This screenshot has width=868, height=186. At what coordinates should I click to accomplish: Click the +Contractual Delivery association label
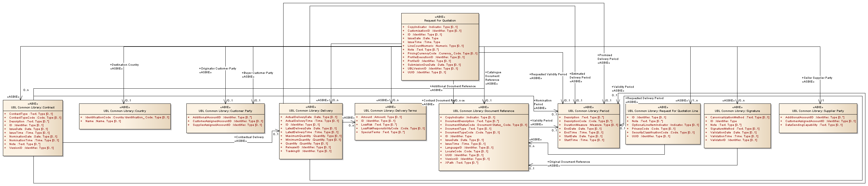click(x=249, y=137)
